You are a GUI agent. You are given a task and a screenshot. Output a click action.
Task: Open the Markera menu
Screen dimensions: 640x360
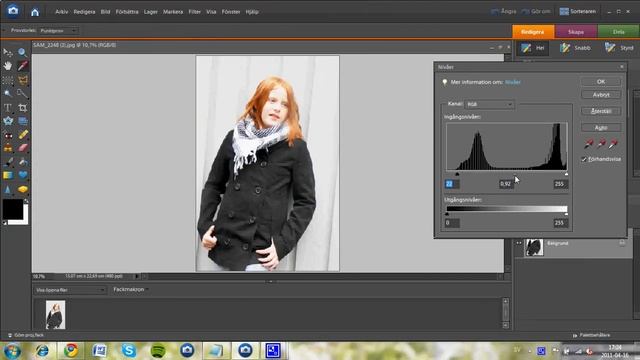tap(173, 12)
